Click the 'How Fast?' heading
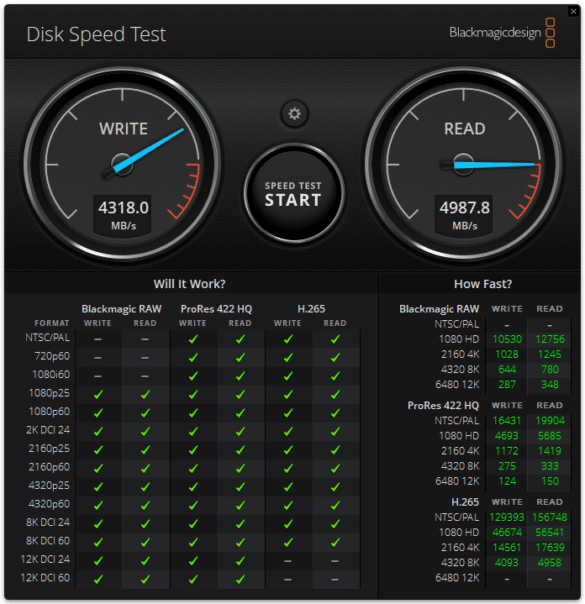Screen dimensions: 585x604 (483, 284)
